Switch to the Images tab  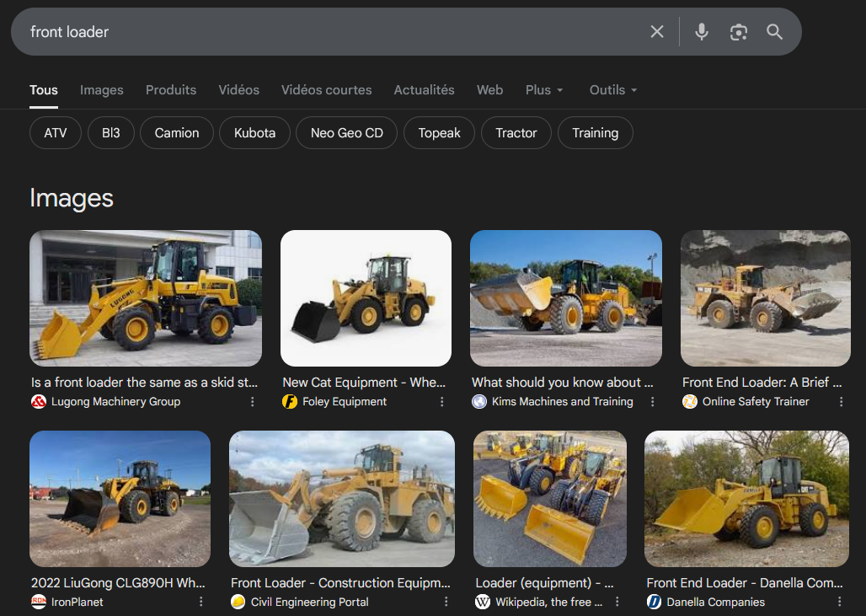(102, 90)
